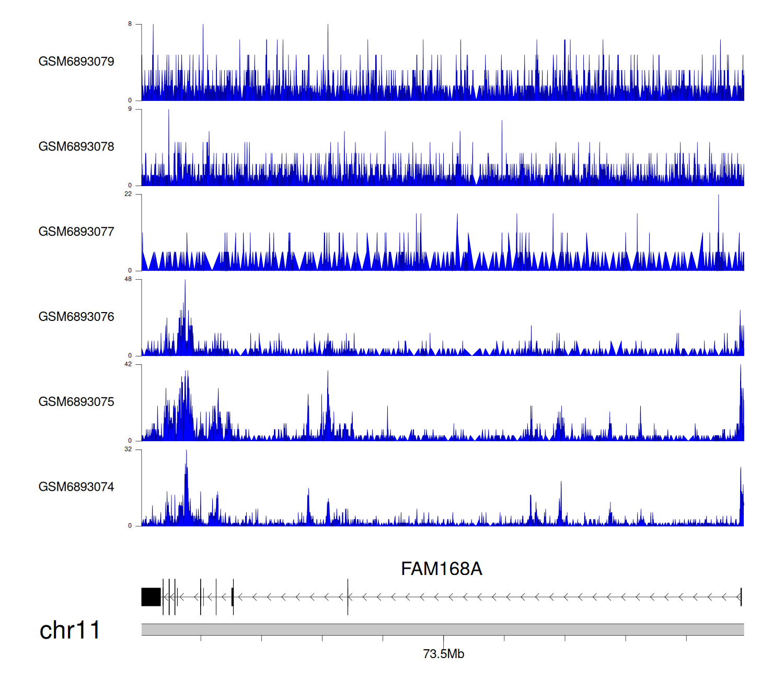Image resolution: width=784 pixels, height=690 pixels.
Task: Select the GSM6893074 track name
Action: point(76,487)
